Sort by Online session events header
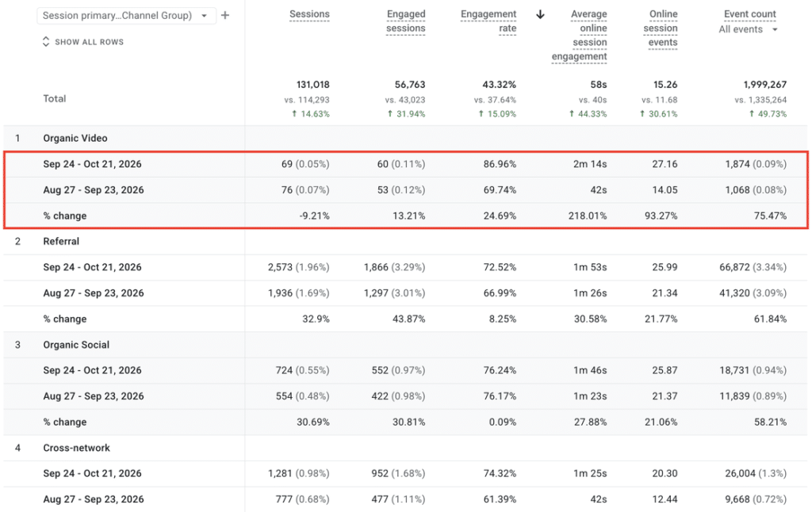812x512 pixels. pyautogui.click(x=661, y=28)
